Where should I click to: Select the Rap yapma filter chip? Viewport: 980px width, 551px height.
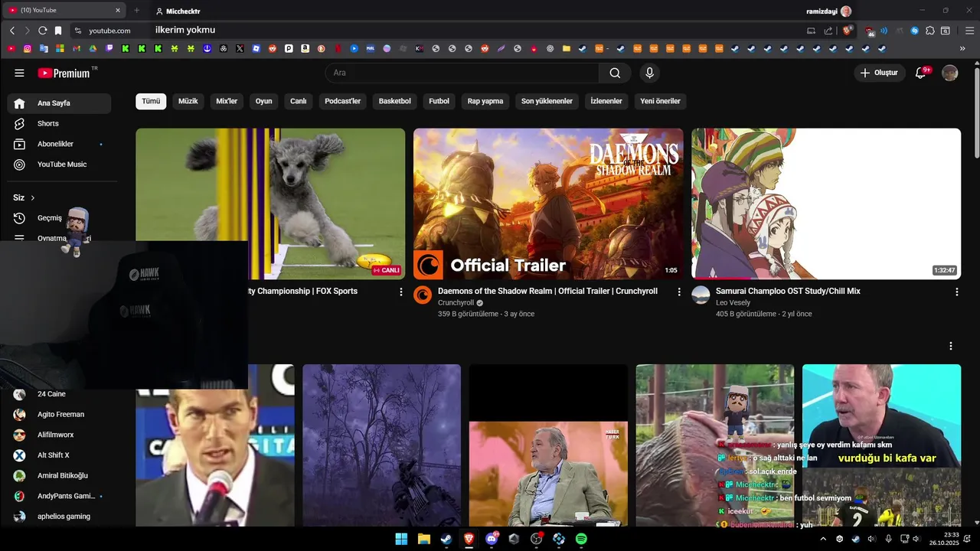[x=485, y=101]
